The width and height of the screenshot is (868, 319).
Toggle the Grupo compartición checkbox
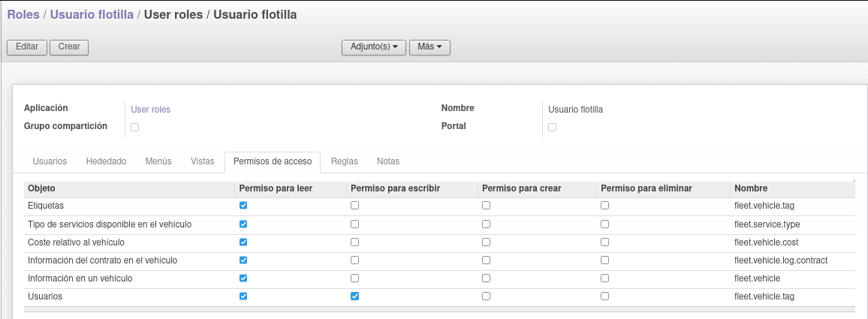click(x=134, y=128)
